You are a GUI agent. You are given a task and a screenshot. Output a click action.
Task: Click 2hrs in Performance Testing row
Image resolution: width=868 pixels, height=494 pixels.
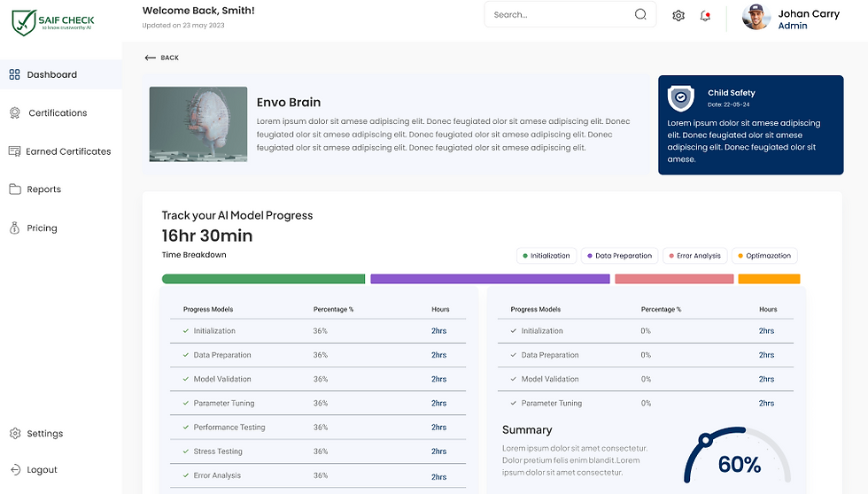[439, 427]
